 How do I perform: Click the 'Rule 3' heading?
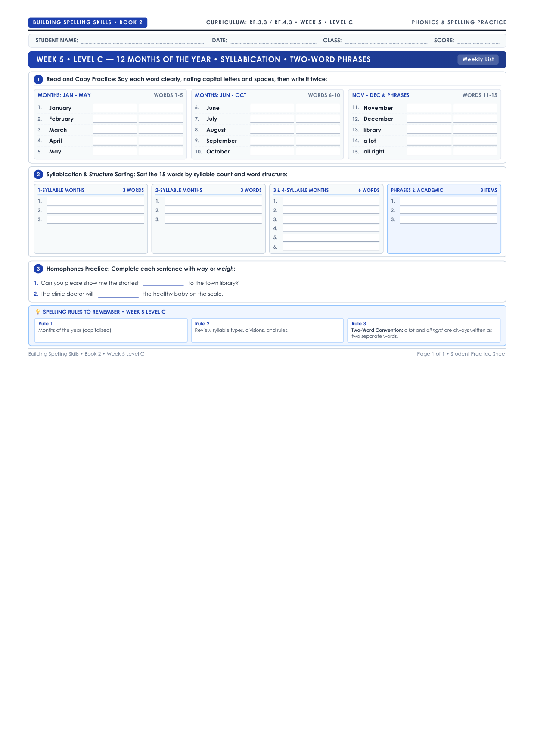359,324
